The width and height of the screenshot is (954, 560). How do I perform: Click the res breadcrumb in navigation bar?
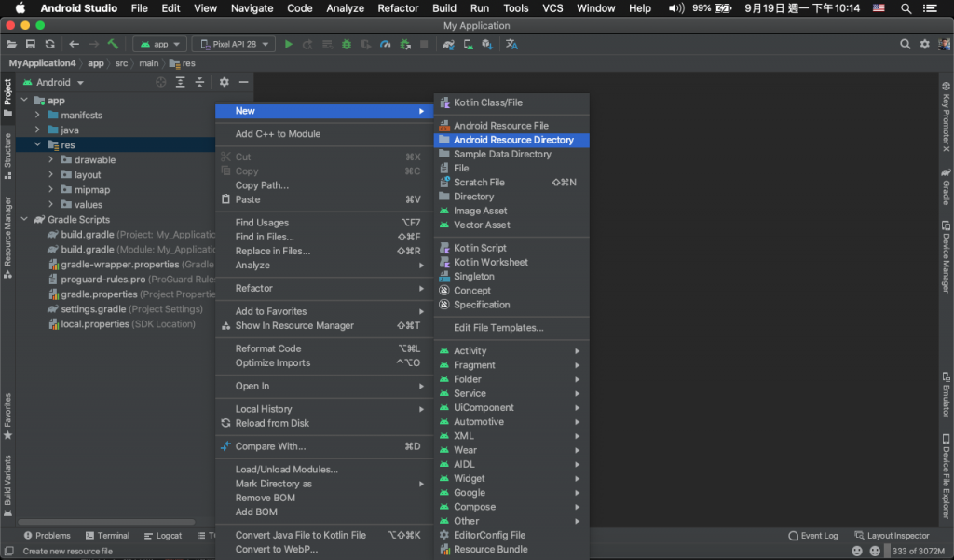[183, 63]
